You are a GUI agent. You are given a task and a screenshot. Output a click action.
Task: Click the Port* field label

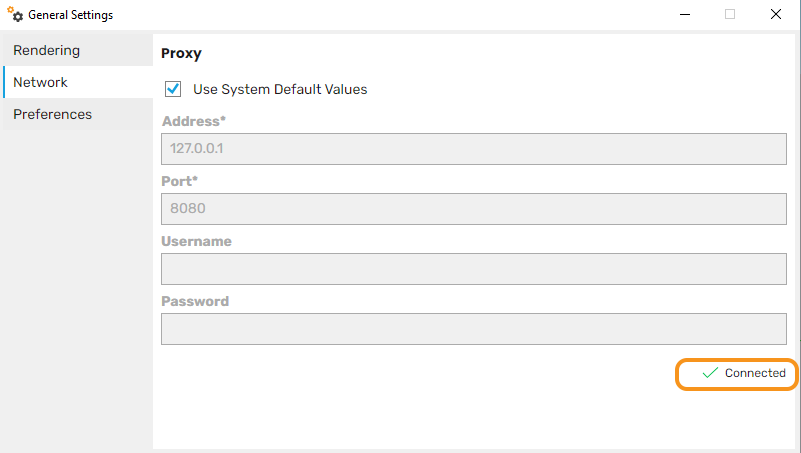click(x=179, y=181)
